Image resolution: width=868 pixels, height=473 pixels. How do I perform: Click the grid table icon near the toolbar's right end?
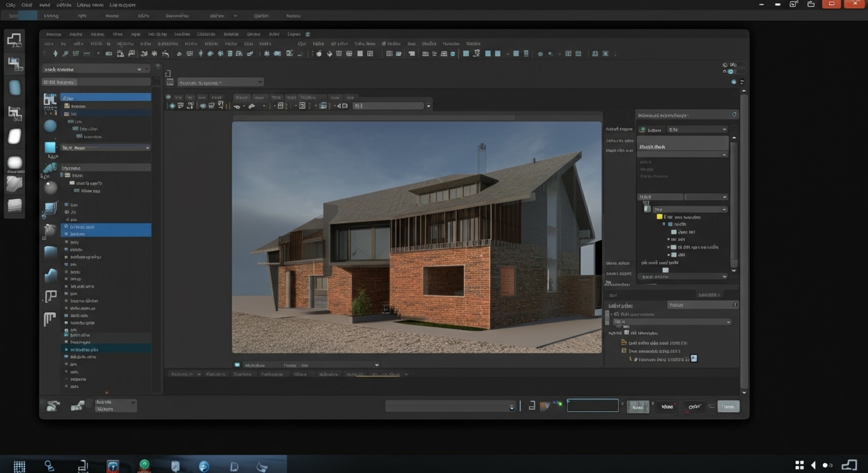578,54
